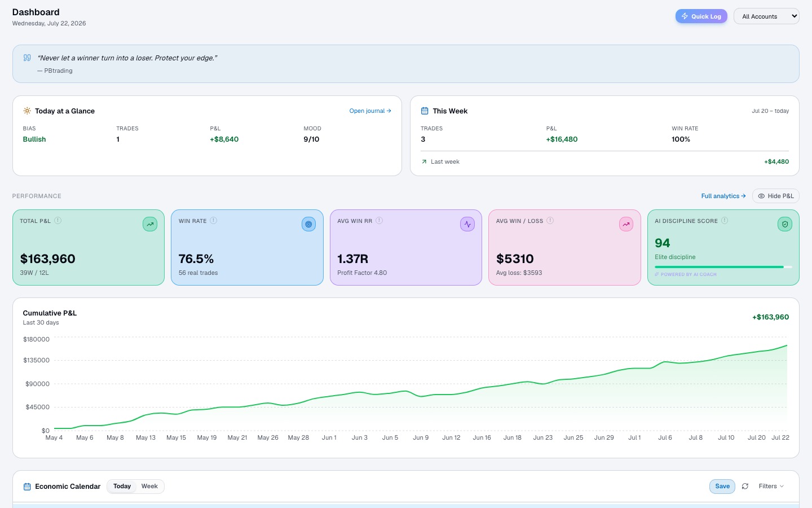The image size is (812, 508).
Task: Click the Avg Win RR pulse icon
Action: 467,224
